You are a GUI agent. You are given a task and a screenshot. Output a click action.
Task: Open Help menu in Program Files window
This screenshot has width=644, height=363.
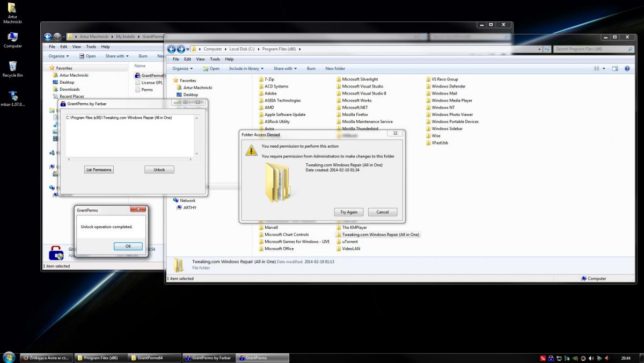click(229, 59)
